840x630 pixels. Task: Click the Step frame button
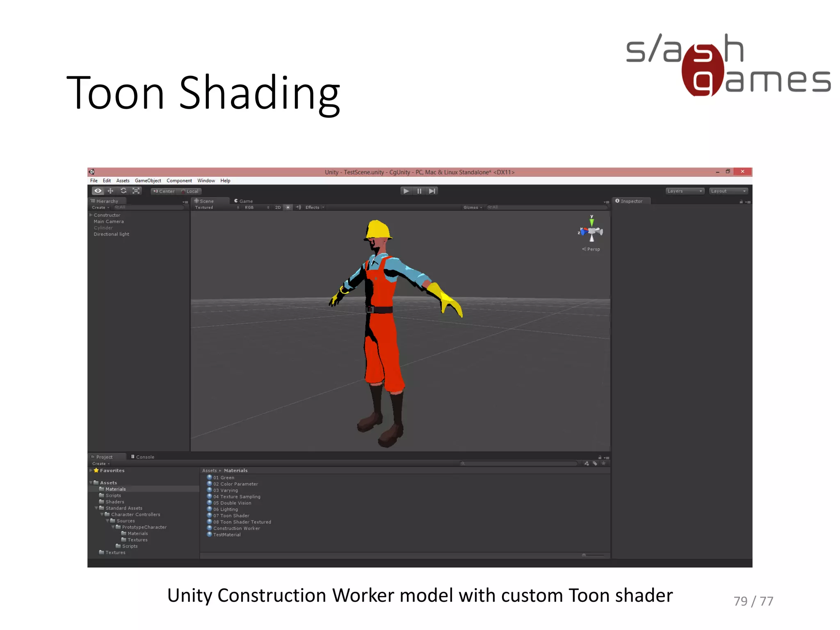coord(432,191)
